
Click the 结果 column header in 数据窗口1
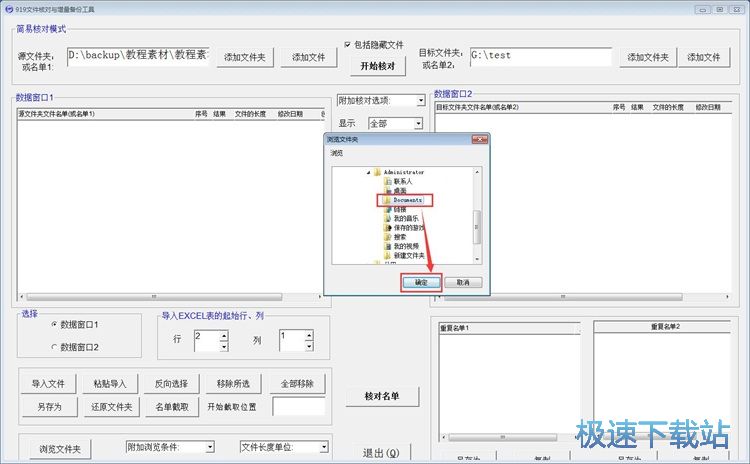[220, 114]
